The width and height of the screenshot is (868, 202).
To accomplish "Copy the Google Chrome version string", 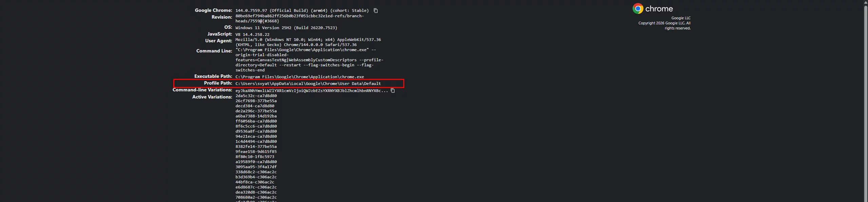I will pos(375,11).
